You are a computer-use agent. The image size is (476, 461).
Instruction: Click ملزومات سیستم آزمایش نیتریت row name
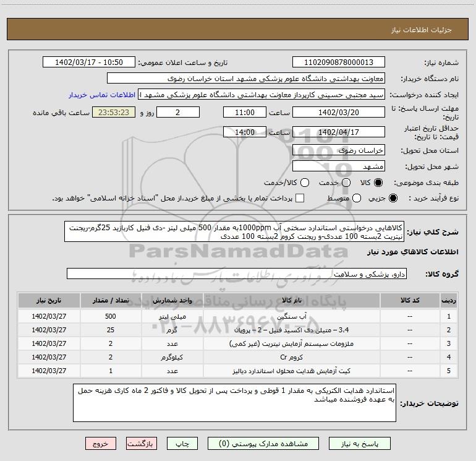point(291,343)
